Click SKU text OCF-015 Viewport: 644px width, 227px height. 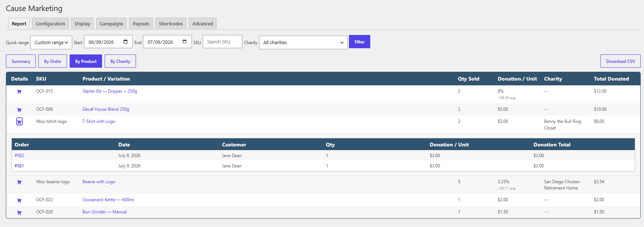click(44, 91)
